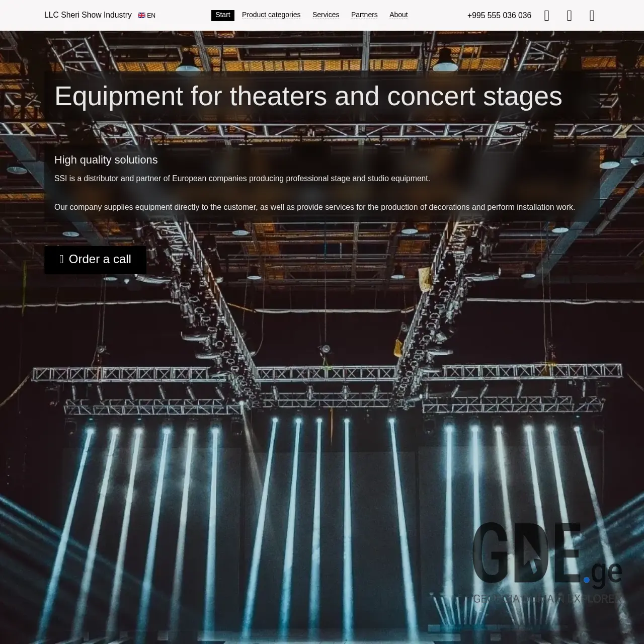This screenshot has height=644, width=644.
Task: Click the Georgia Domain Explorer caption
Action: coord(546,599)
